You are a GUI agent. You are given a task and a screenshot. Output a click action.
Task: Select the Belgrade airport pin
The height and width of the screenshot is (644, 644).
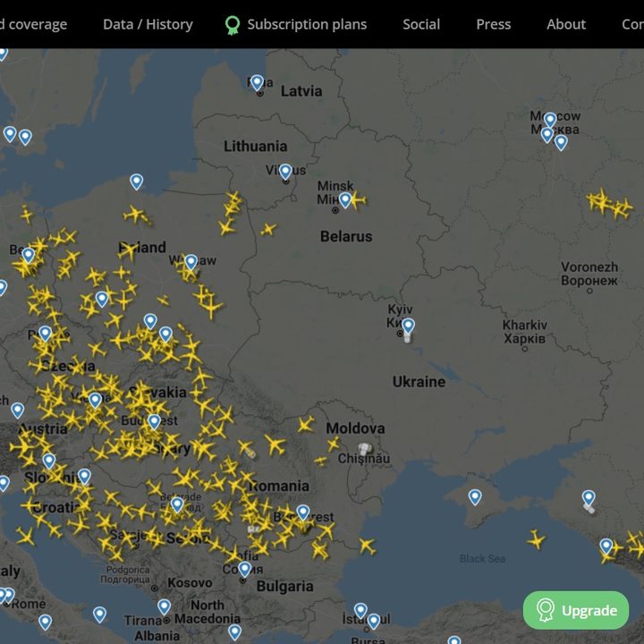point(177,504)
